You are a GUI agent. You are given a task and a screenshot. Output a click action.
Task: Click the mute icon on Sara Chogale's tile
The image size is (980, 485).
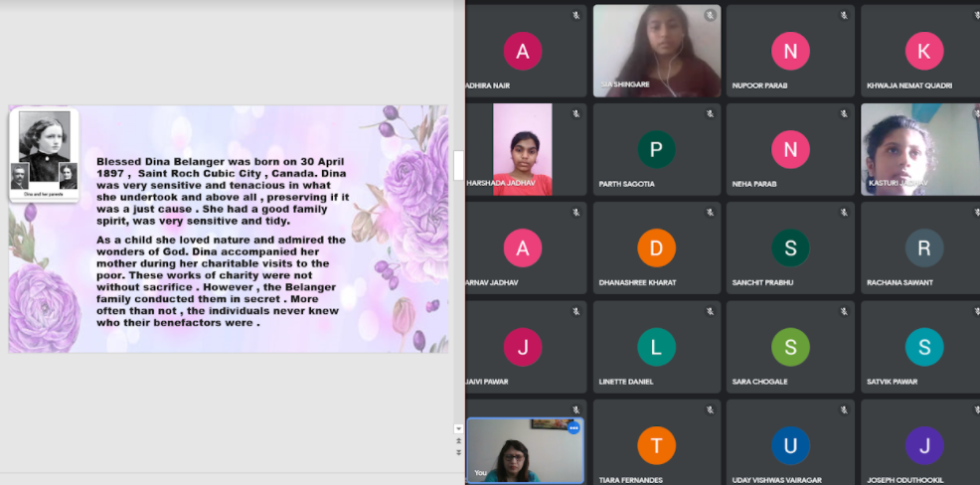(x=844, y=311)
